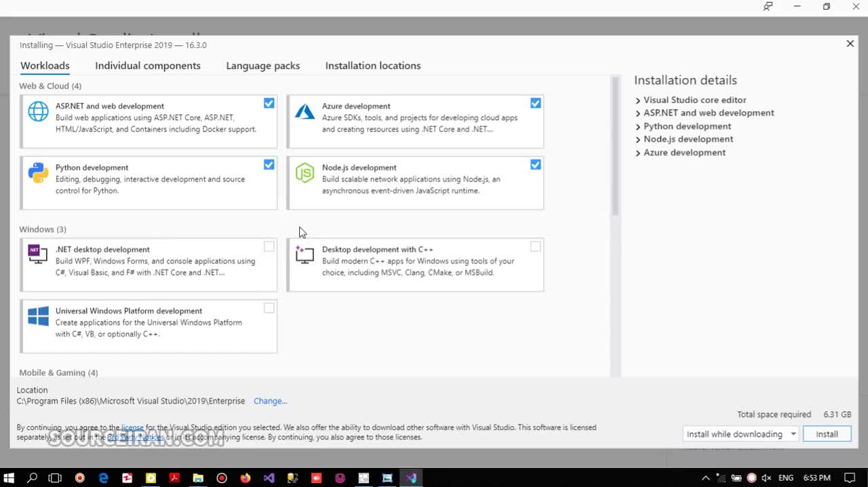Switch to the Individual components tab
868x487 pixels.
[x=148, y=66]
